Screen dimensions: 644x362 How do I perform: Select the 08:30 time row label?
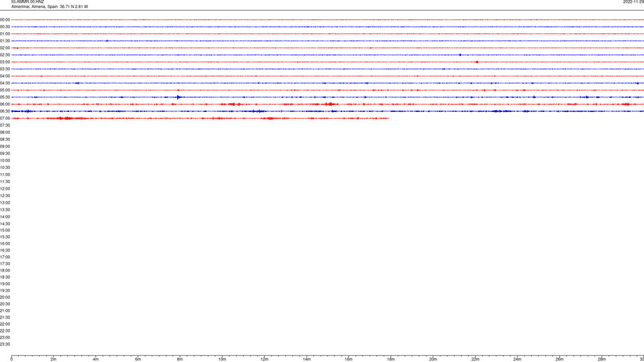pyautogui.click(x=5, y=139)
